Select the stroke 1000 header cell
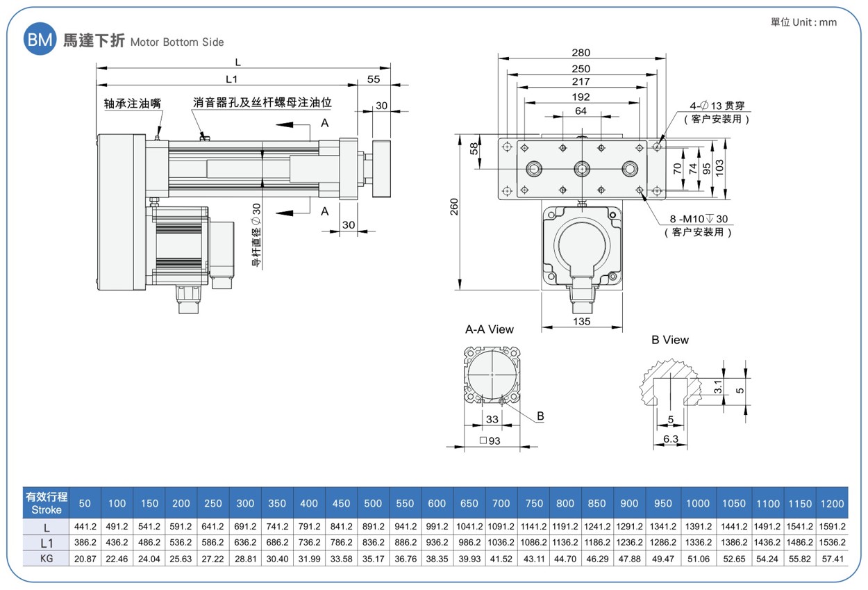 tap(698, 503)
